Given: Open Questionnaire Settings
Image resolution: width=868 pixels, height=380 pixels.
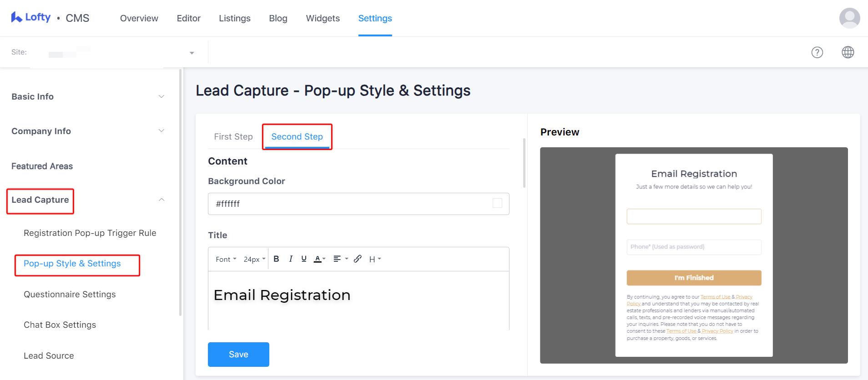Looking at the screenshot, I should tap(70, 295).
